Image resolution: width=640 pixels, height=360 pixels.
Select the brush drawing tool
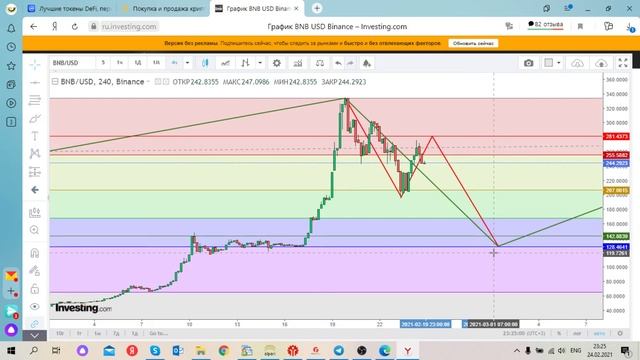coord(35,118)
